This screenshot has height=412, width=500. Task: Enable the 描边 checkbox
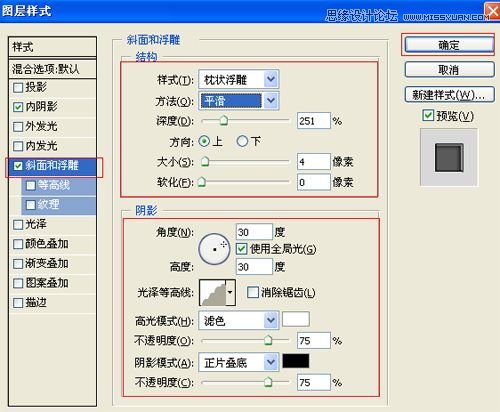tap(18, 303)
